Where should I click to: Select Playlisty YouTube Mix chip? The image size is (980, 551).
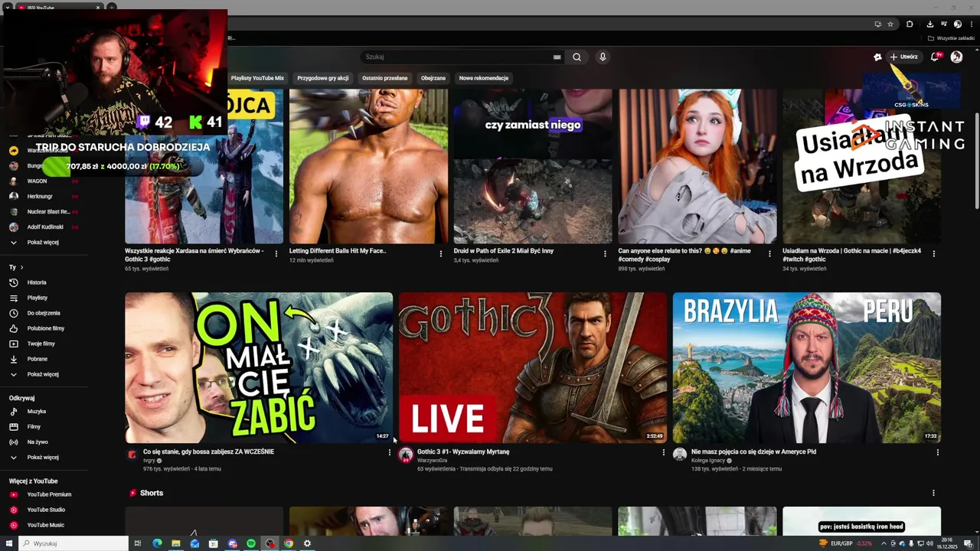click(257, 78)
